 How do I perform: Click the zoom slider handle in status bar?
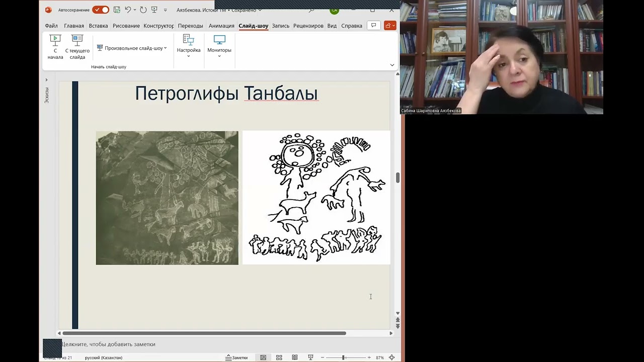[x=344, y=357]
